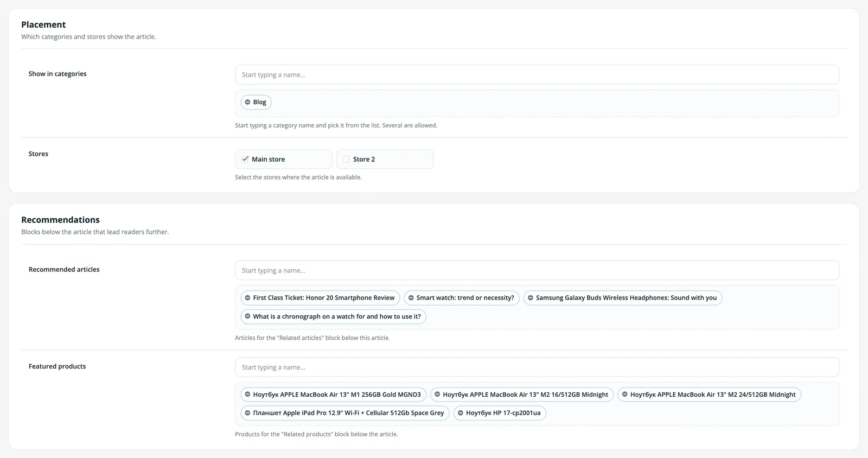Click MacBook Air M2 16/512GB Midnight text

(526, 395)
